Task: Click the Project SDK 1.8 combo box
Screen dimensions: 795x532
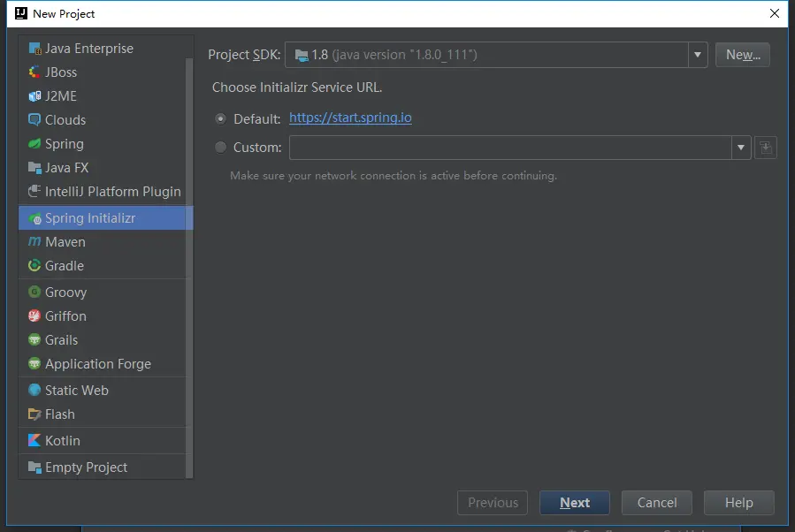Action: pyautogui.click(x=496, y=55)
